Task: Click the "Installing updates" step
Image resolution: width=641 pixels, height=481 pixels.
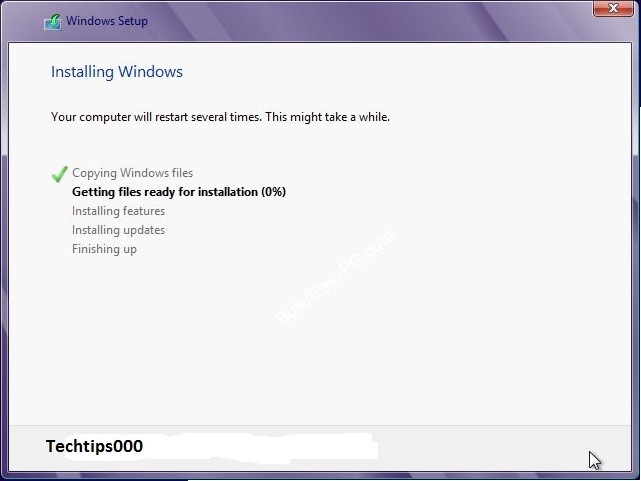Action: pos(119,230)
